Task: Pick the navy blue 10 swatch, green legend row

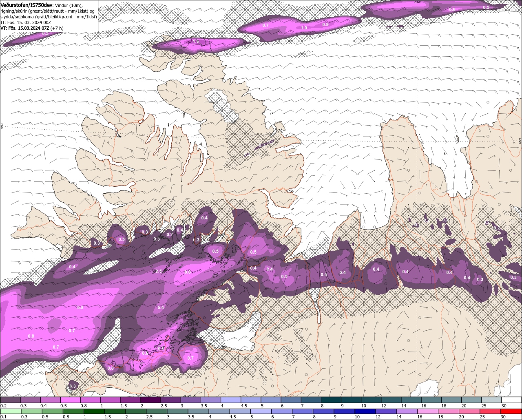Action: pos(365,411)
